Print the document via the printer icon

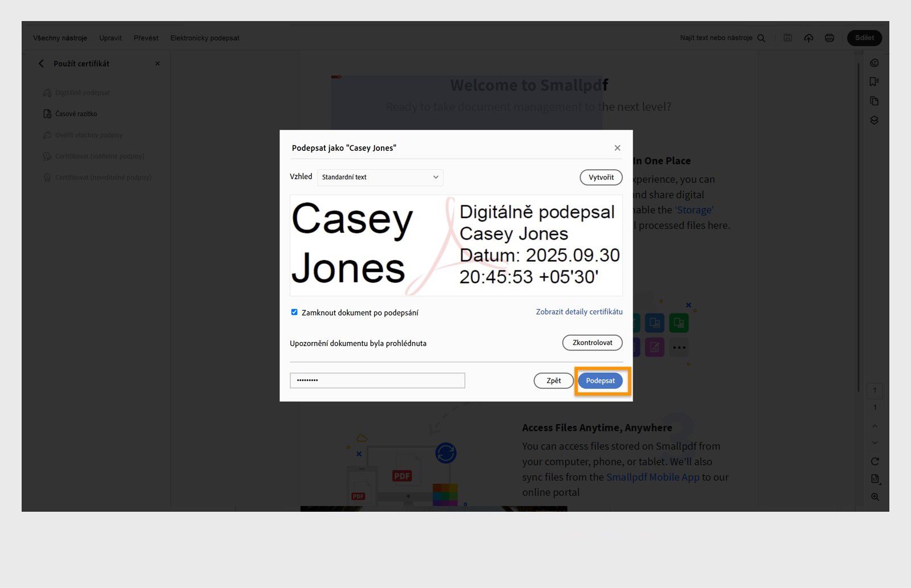point(829,38)
